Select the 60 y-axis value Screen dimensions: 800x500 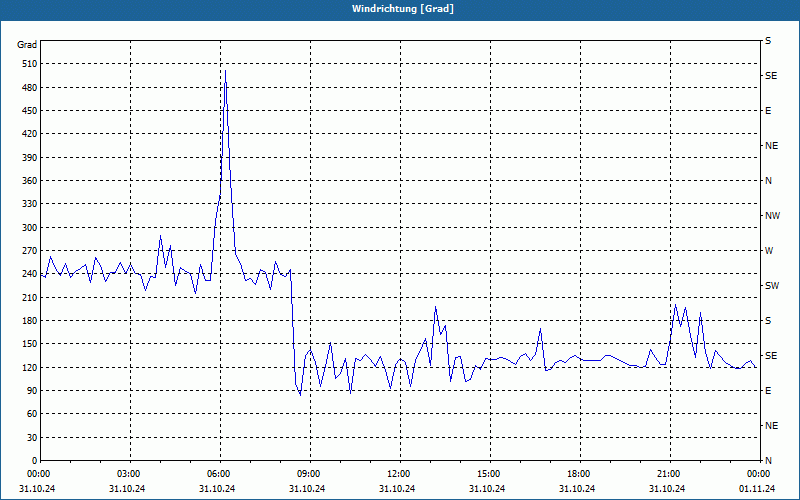tap(32, 414)
